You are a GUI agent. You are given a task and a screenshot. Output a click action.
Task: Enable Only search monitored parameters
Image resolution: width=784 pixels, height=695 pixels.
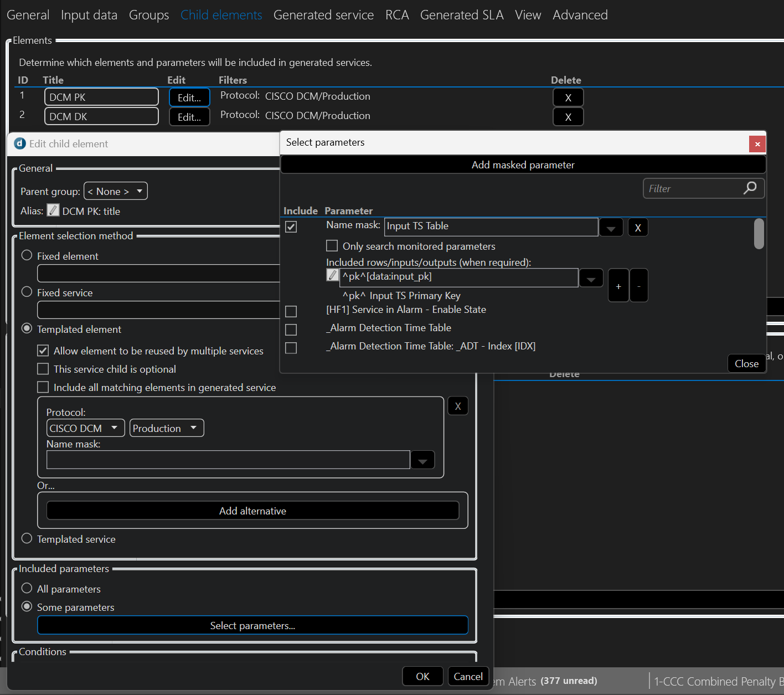click(332, 246)
